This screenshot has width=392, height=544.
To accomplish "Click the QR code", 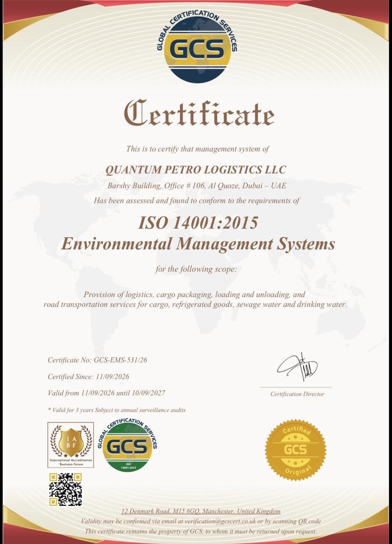I will (x=65, y=490).
